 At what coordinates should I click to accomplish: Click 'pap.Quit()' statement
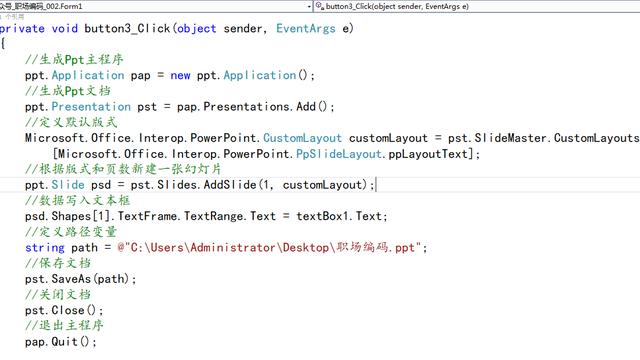pyautogui.click(x=61, y=342)
